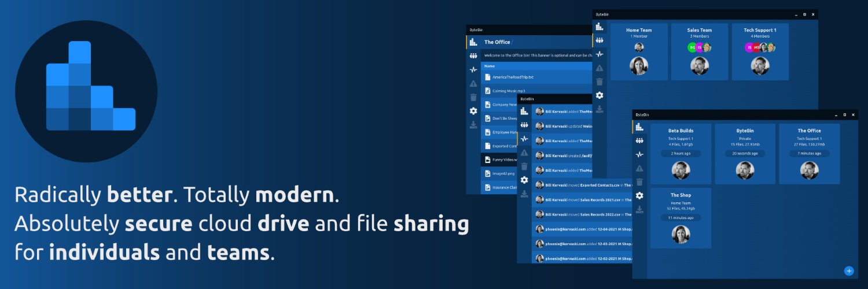This screenshot has height=289, width=868.
Task: Open Bins icon in front bins window sidebar
Action: (639, 127)
